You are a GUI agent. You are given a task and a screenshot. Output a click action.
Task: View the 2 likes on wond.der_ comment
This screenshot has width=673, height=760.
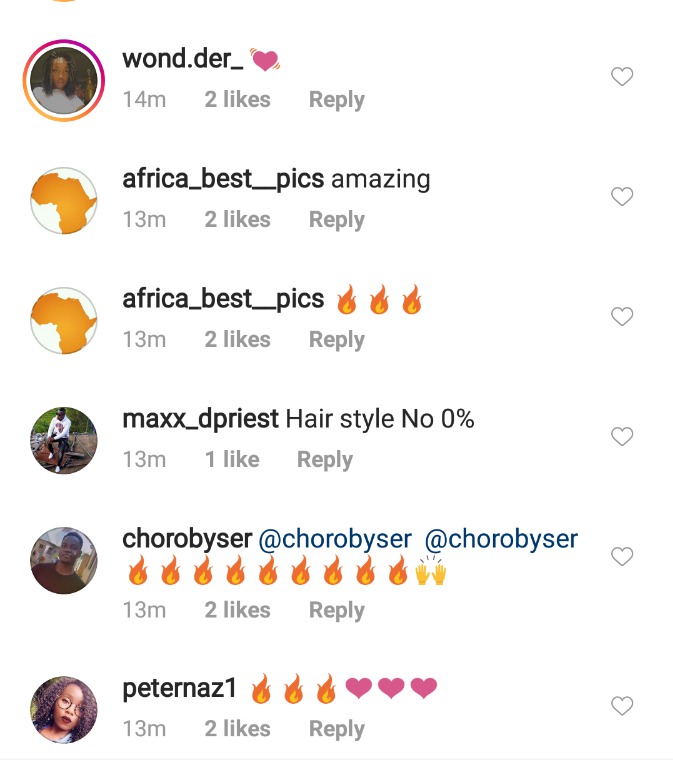tap(237, 99)
